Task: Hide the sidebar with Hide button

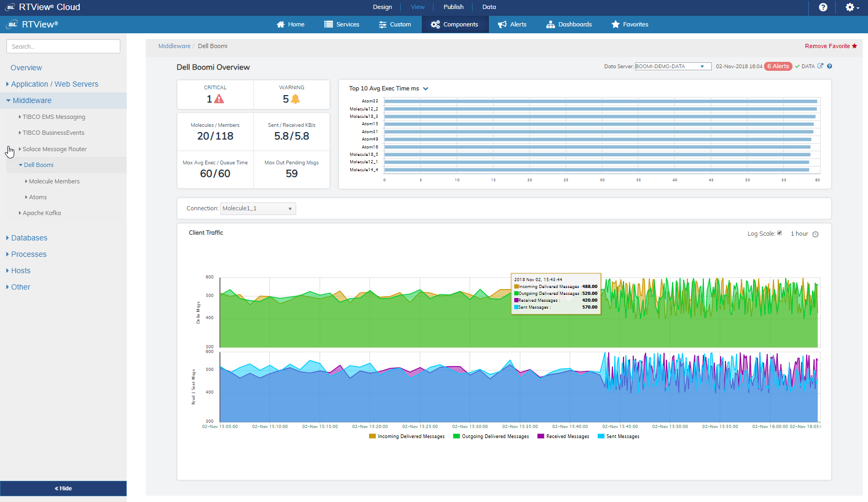Action: [x=63, y=488]
